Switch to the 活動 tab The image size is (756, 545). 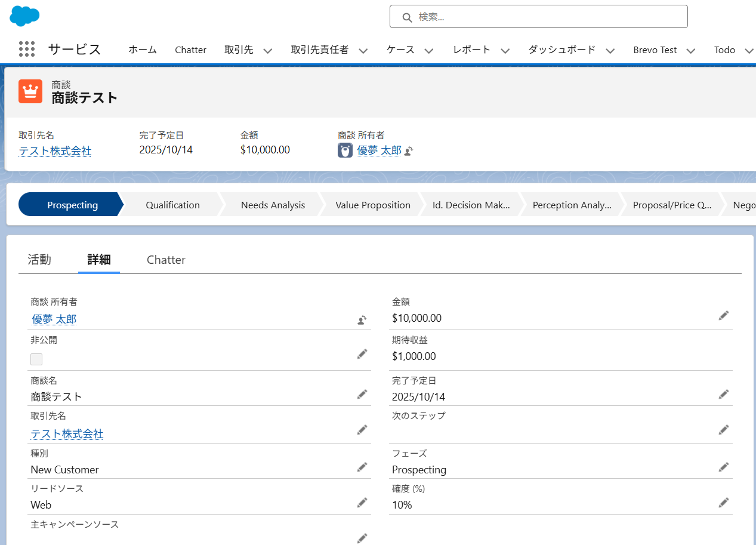coord(39,260)
